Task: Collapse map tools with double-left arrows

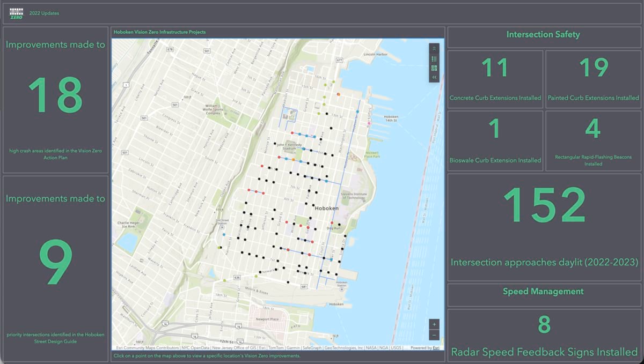Action: [x=434, y=77]
